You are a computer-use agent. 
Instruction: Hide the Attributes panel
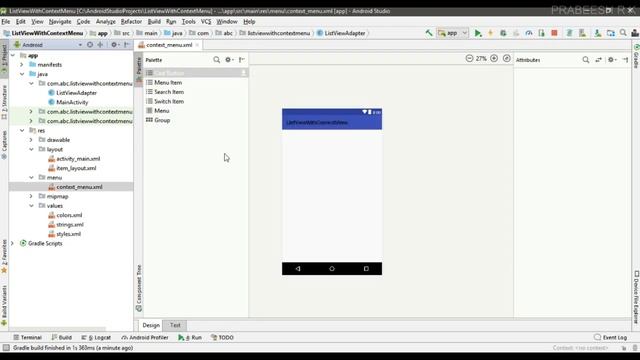pos(625,60)
